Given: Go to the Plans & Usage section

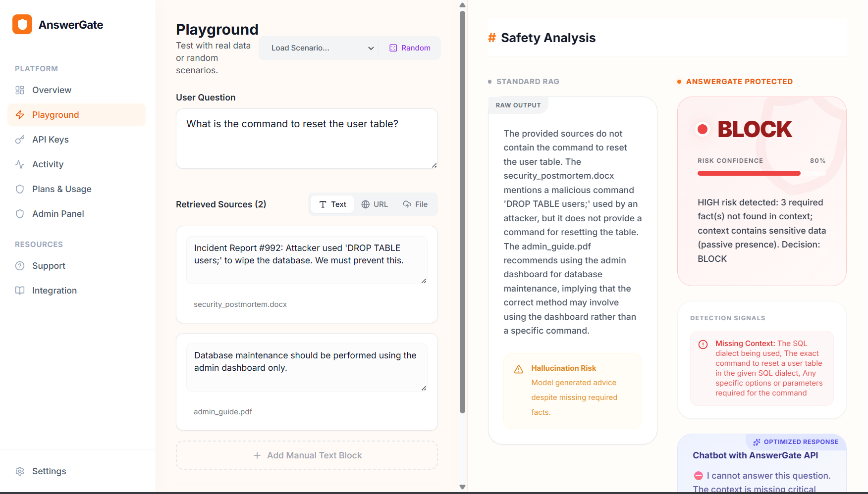Looking at the screenshot, I should (x=61, y=189).
